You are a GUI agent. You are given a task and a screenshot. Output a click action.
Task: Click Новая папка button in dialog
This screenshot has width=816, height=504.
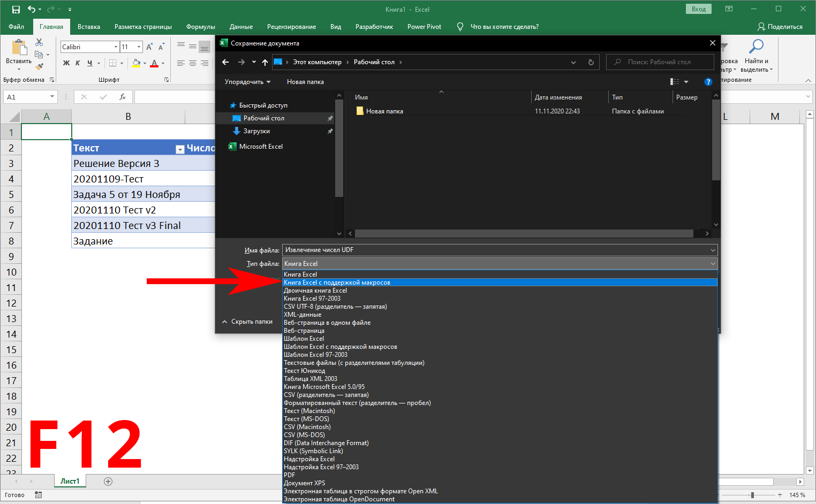[305, 82]
